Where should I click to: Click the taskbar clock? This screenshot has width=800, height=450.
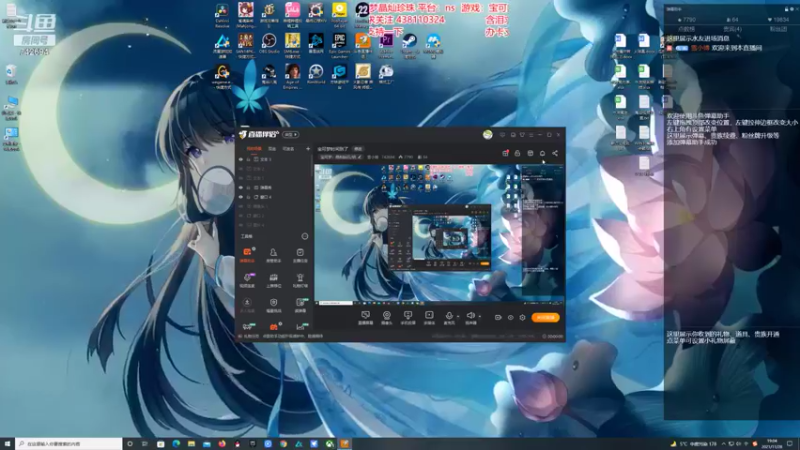(x=772, y=444)
